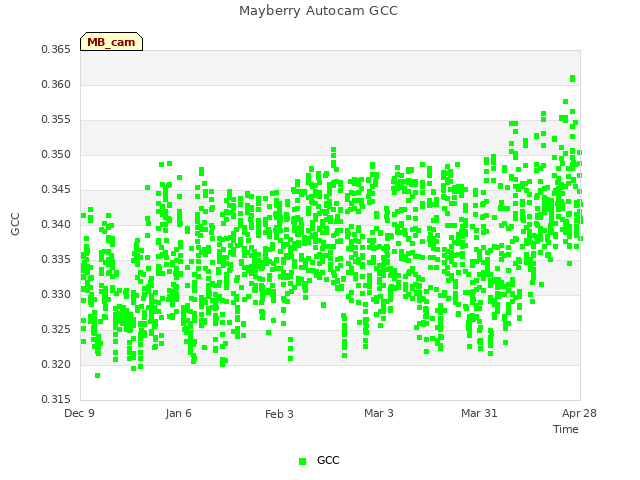Viewport: 640px width, 480px height.
Task: Click the Jan 6 x-axis label
Action: (x=178, y=413)
